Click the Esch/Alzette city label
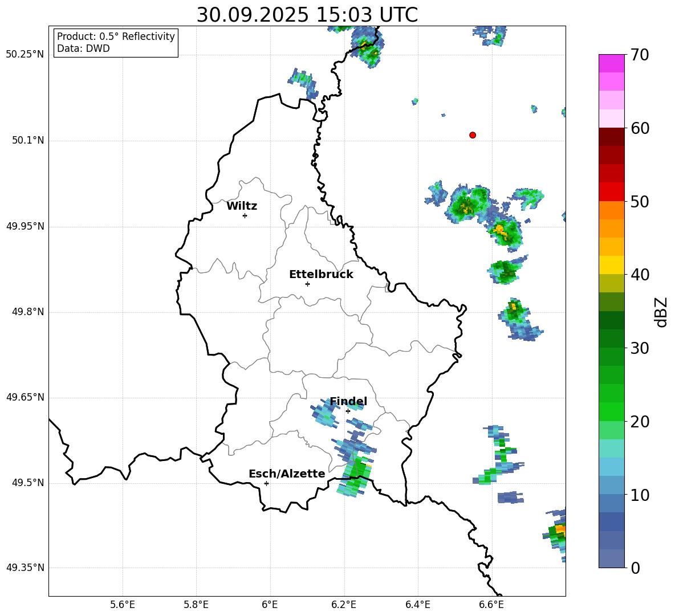 [287, 474]
